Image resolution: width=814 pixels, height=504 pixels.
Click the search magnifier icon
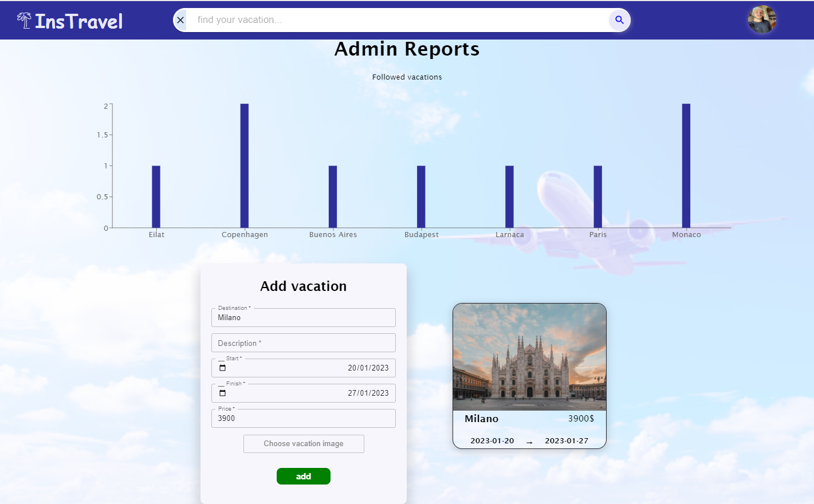[x=619, y=19]
